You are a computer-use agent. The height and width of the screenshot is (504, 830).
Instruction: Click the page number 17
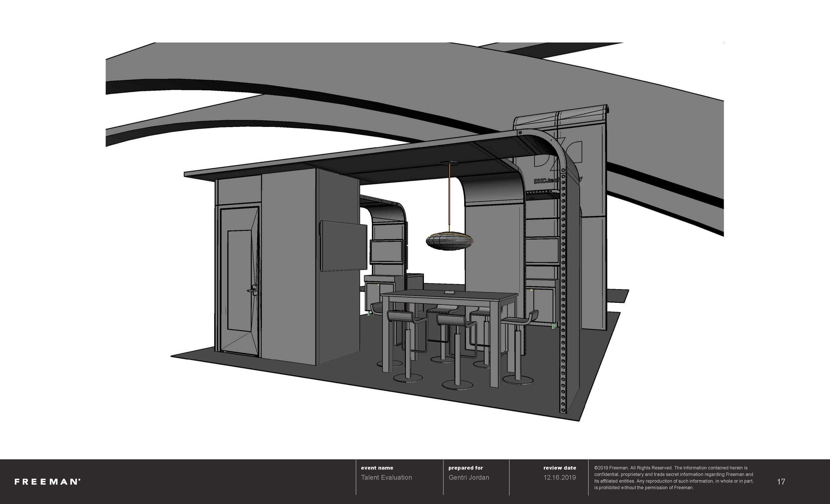click(781, 482)
